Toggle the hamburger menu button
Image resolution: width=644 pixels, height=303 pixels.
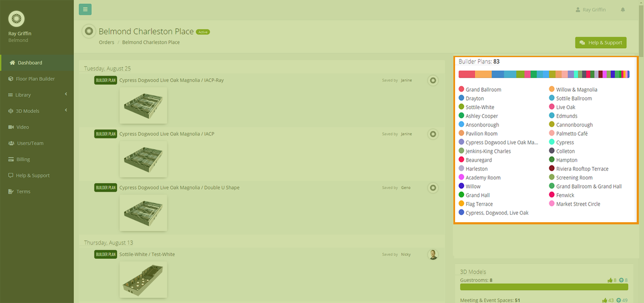point(85,9)
